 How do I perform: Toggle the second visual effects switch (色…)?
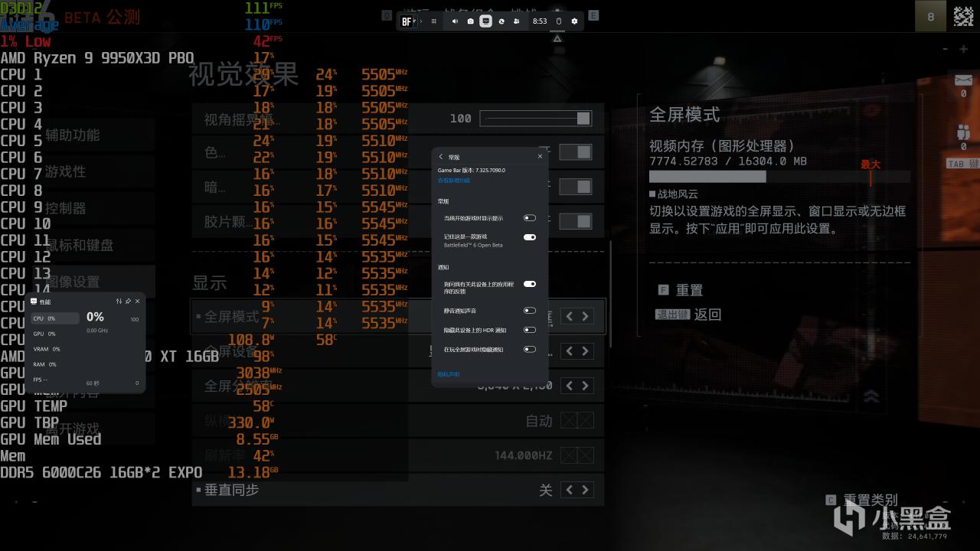point(575,152)
